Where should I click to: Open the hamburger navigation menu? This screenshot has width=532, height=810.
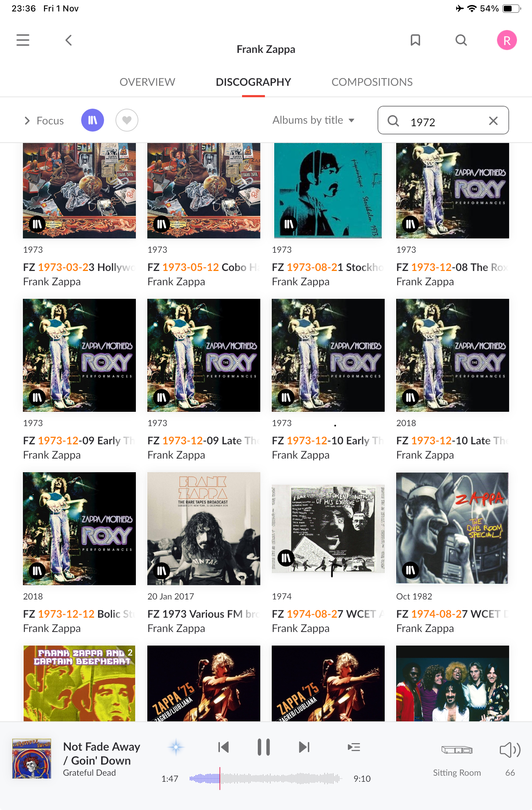pos(23,40)
